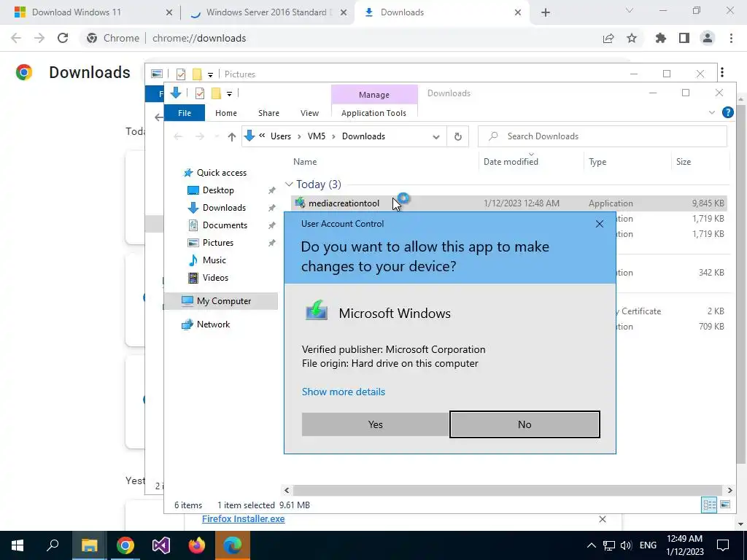Open the Chrome profile avatar
Viewport: 747px width, 560px height.
tap(708, 38)
